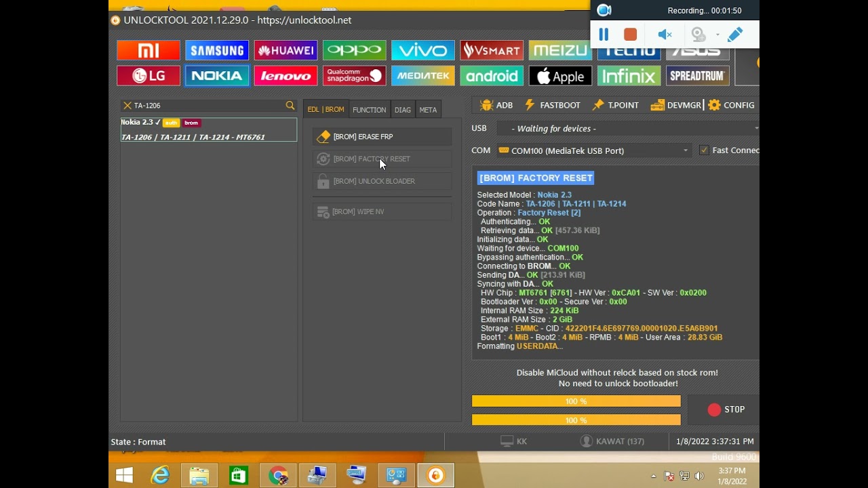Image resolution: width=868 pixels, height=488 pixels.
Task: Select the Spreadtrum brand tile
Action: pos(698,76)
